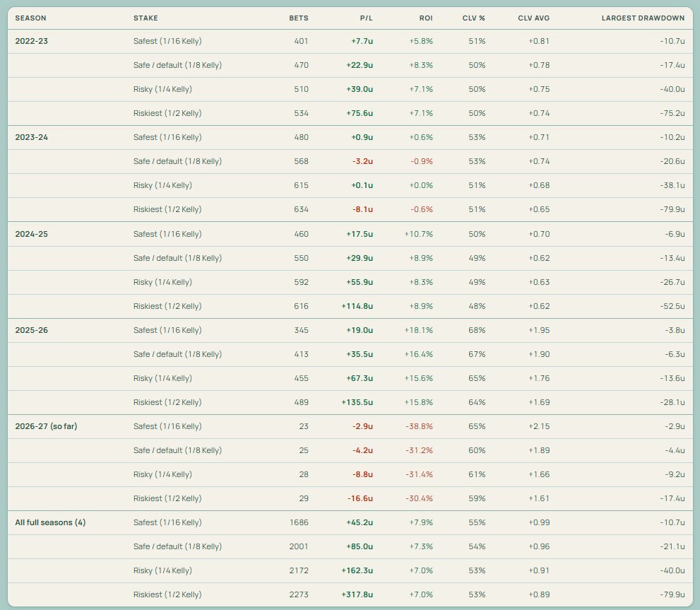Screen dimensions: 700x610
Task: Click the 2273 bets value
Action: click(299, 595)
